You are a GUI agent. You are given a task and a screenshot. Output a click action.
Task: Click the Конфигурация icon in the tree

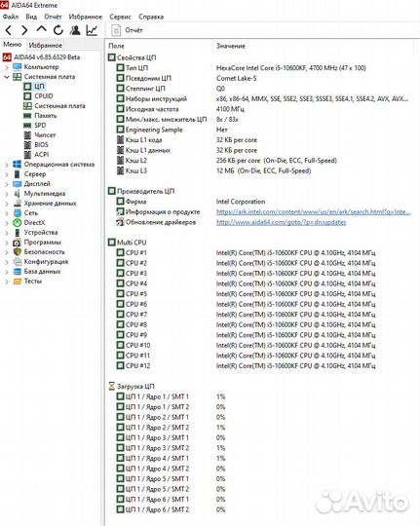[17, 262]
